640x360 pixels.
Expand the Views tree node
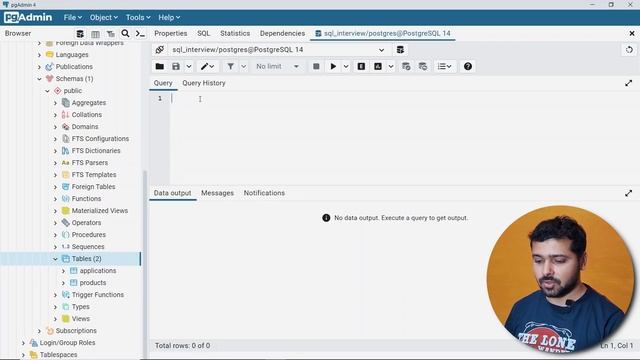[55, 319]
